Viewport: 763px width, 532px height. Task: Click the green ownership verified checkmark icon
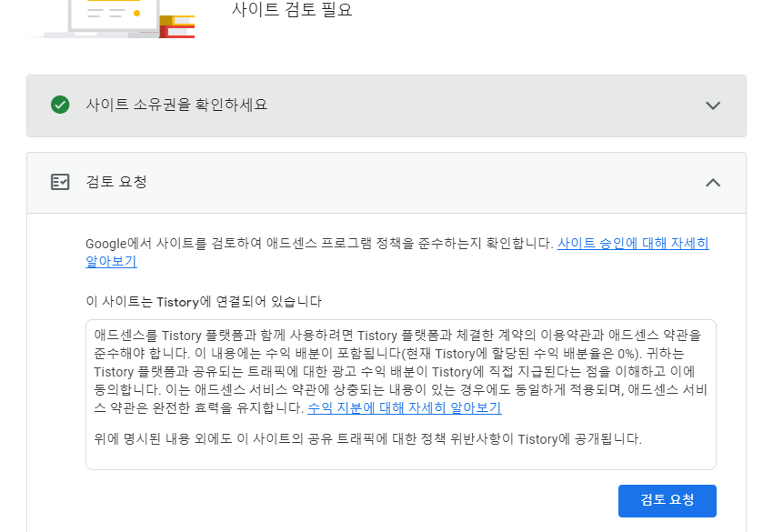59,105
